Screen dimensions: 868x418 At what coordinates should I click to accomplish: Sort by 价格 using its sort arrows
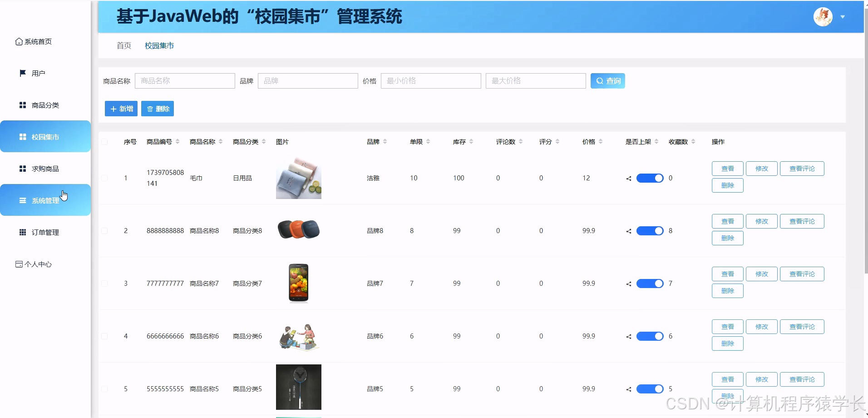(601, 141)
